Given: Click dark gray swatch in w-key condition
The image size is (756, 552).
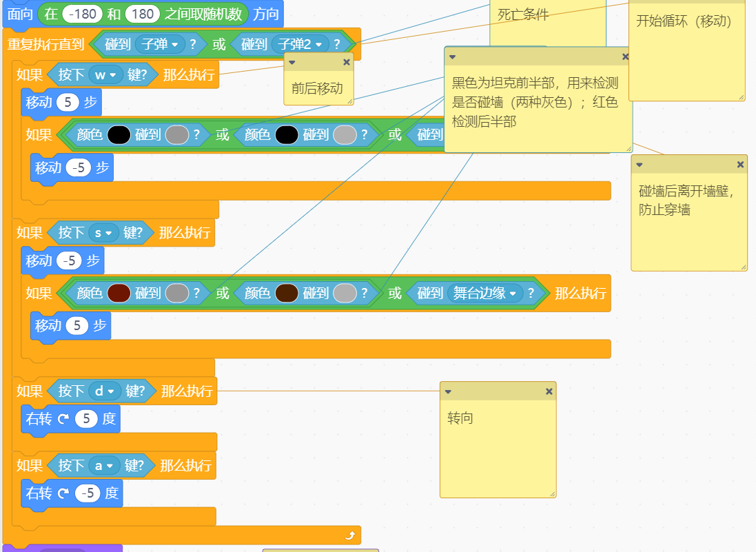Looking at the screenshot, I should (x=177, y=135).
